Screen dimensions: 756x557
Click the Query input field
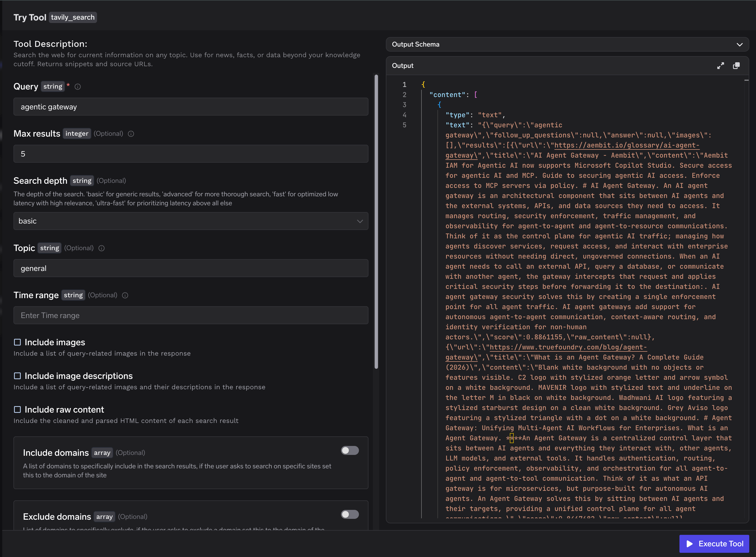tap(191, 107)
